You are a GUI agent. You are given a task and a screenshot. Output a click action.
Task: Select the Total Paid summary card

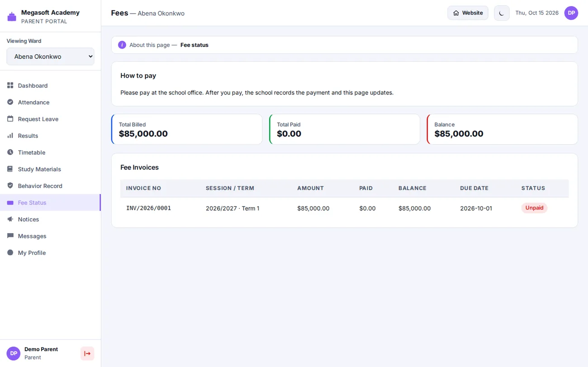345,129
